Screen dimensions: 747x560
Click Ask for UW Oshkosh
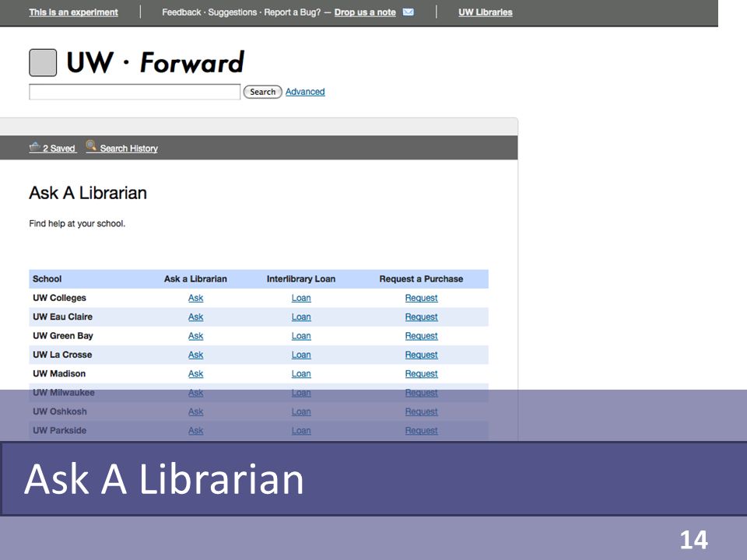[x=195, y=412]
